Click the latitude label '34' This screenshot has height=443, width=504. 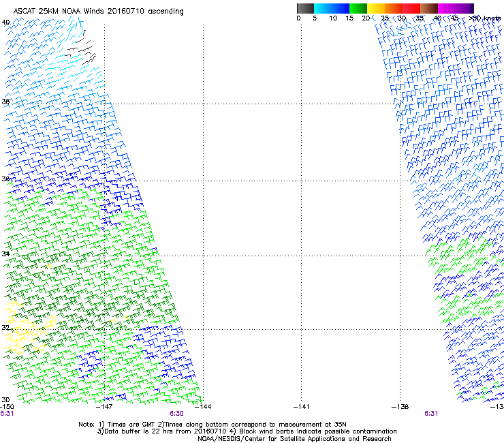click(x=5, y=254)
